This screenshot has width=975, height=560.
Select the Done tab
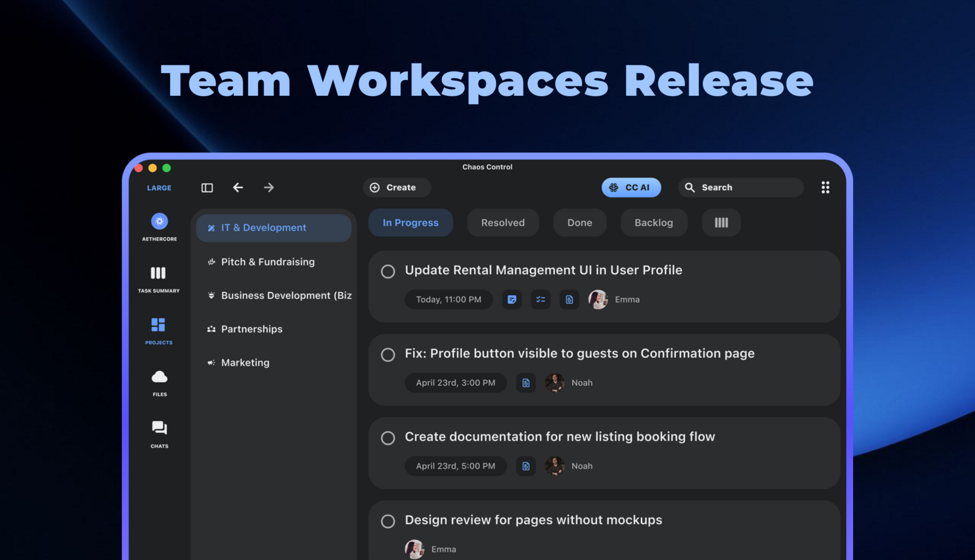(x=580, y=223)
